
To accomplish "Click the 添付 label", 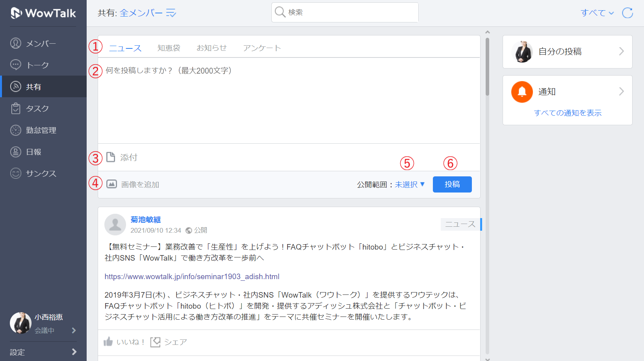I will (x=129, y=157).
